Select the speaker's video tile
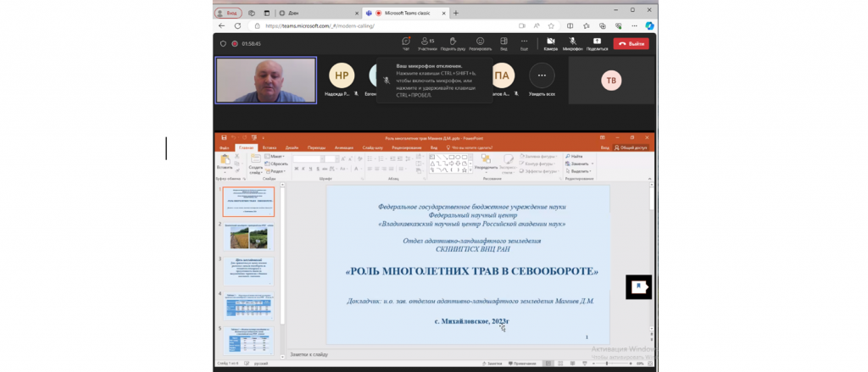Viewport: 868px width, 372px height. (x=266, y=81)
